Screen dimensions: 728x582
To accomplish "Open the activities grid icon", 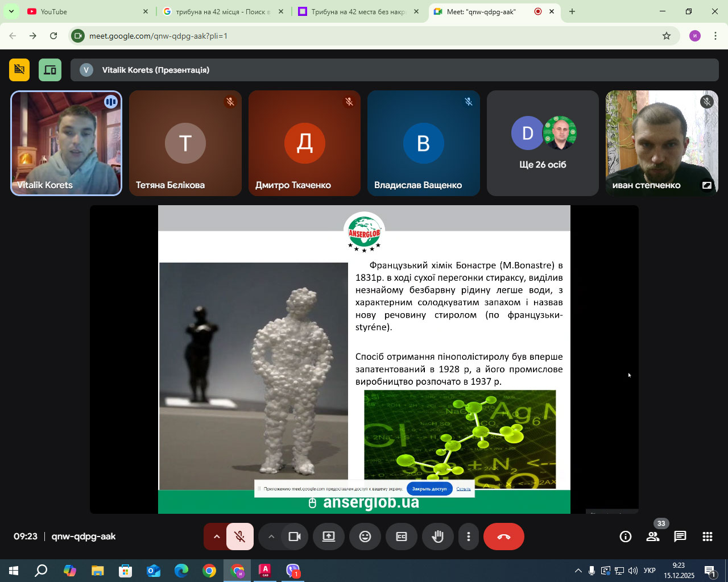I will pos(708,537).
